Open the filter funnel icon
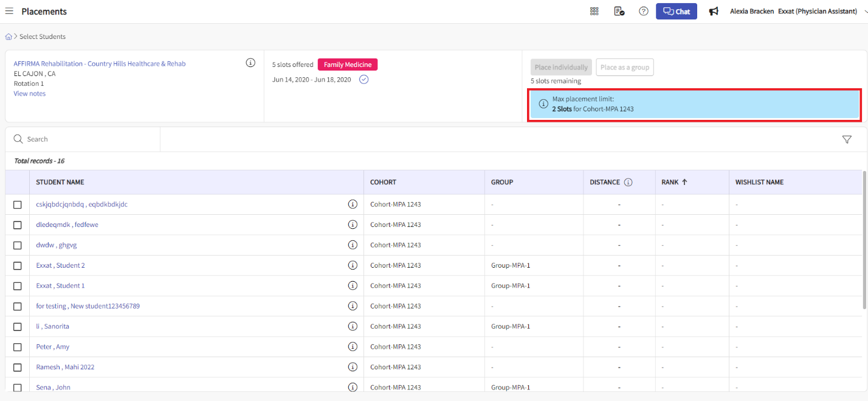Image resolution: width=868 pixels, height=401 pixels. coord(847,139)
